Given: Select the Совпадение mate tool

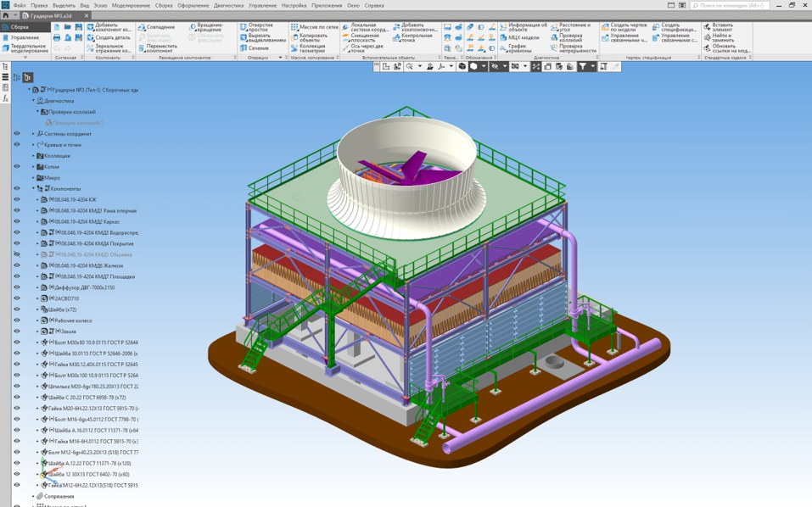Looking at the screenshot, I should tap(159, 27).
